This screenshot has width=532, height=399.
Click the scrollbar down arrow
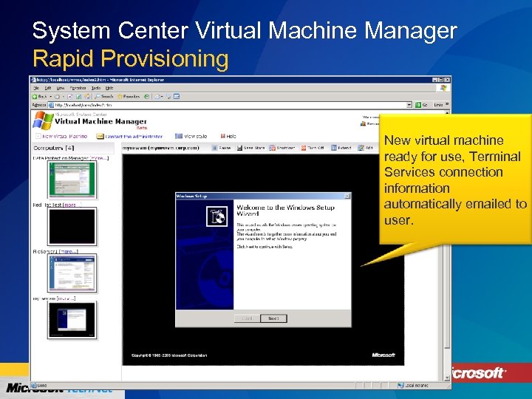click(447, 378)
